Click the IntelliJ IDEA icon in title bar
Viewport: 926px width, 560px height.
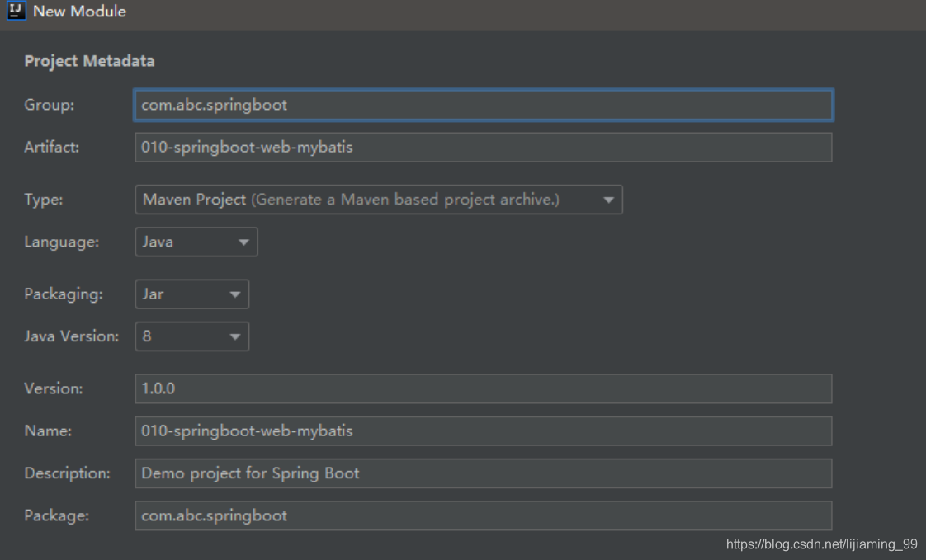click(x=16, y=11)
